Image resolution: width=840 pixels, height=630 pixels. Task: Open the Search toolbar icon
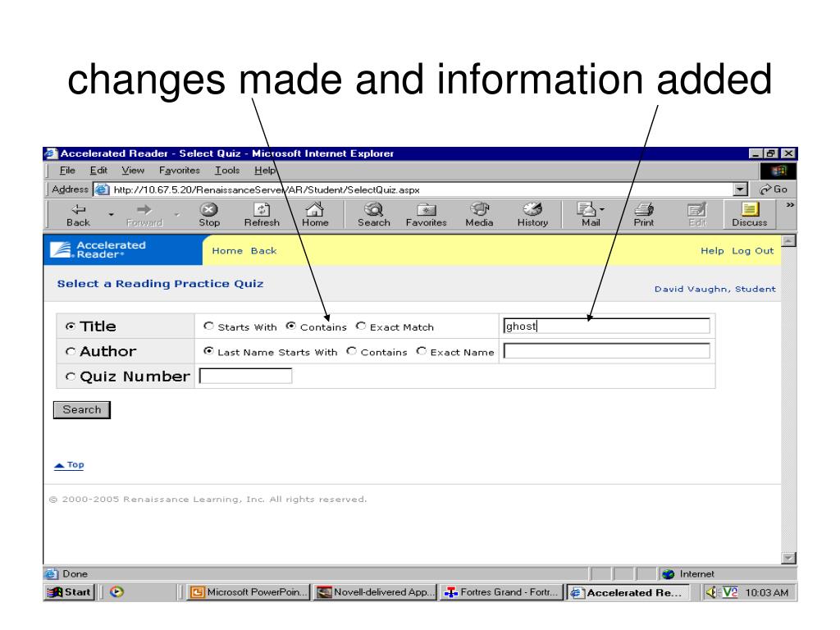pyautogui.click(x=373, y=209)
